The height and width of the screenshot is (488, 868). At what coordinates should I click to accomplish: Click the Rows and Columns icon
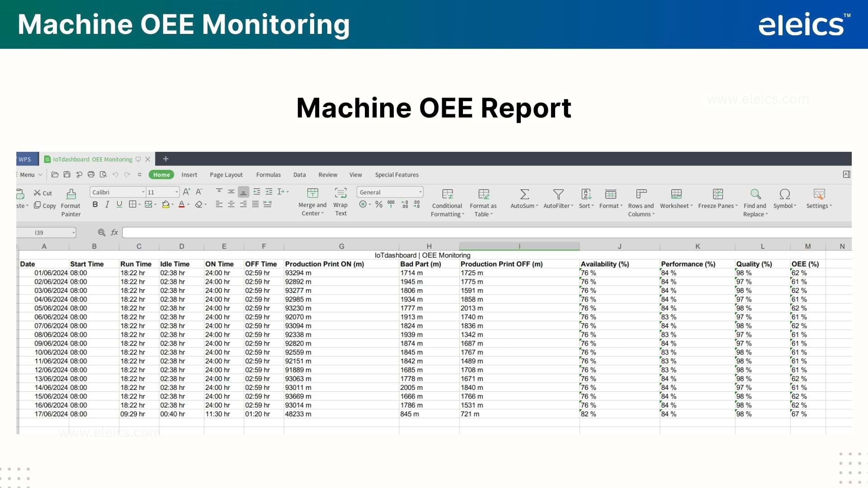tap(641, 194)
